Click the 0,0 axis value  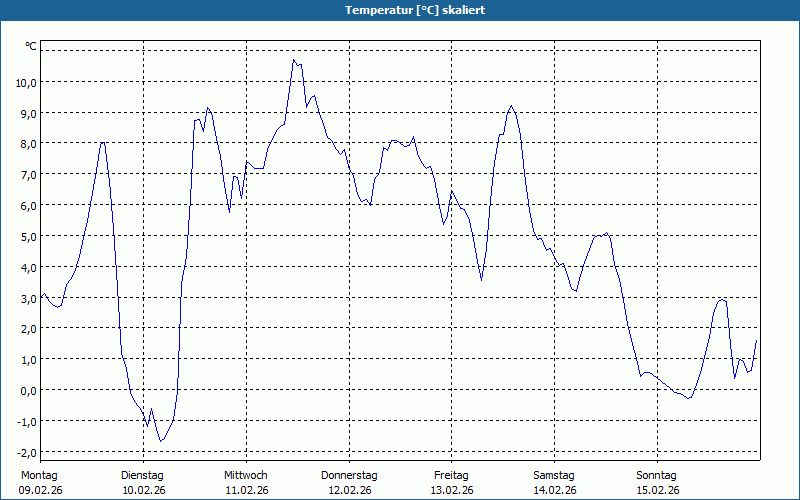29,391
